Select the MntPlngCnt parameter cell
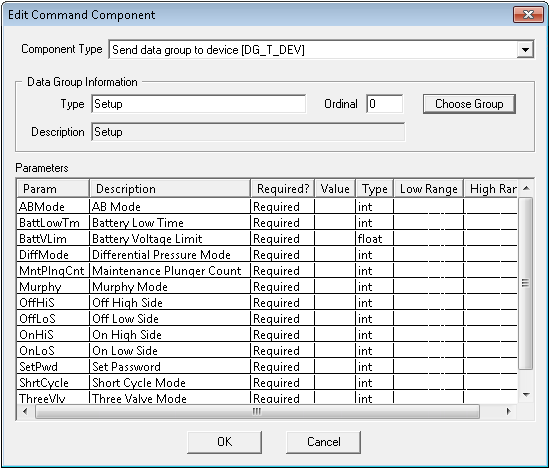 [x=53, y=270]
